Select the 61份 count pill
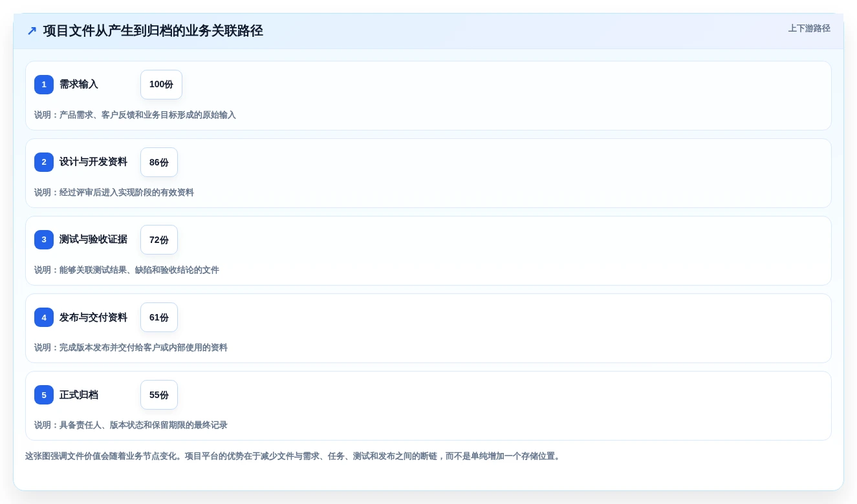The height and width of the screenshot is (504, 857). pyautogui.click(x=159, y=317)
